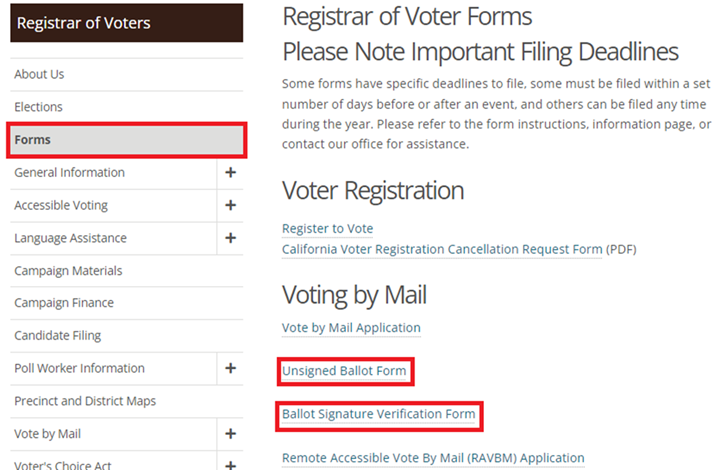Viewport: 720px width, 470px height.
Task: Expand Voter's Choice Act plus icon
Action: (230, 464)
